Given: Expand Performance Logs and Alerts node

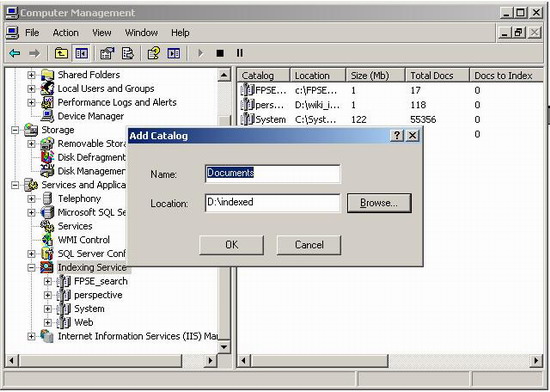Looking at the screenshot, I should point(31,102).
